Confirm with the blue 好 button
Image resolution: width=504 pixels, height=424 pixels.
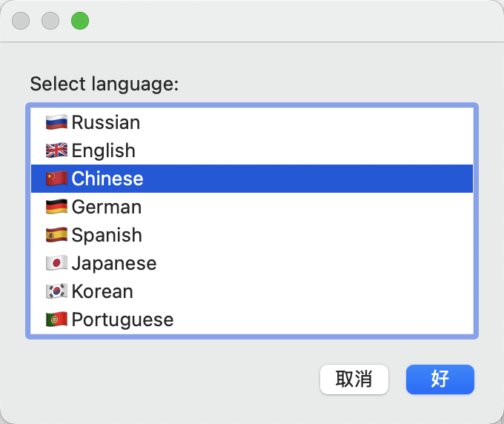[x=440, y=379]
